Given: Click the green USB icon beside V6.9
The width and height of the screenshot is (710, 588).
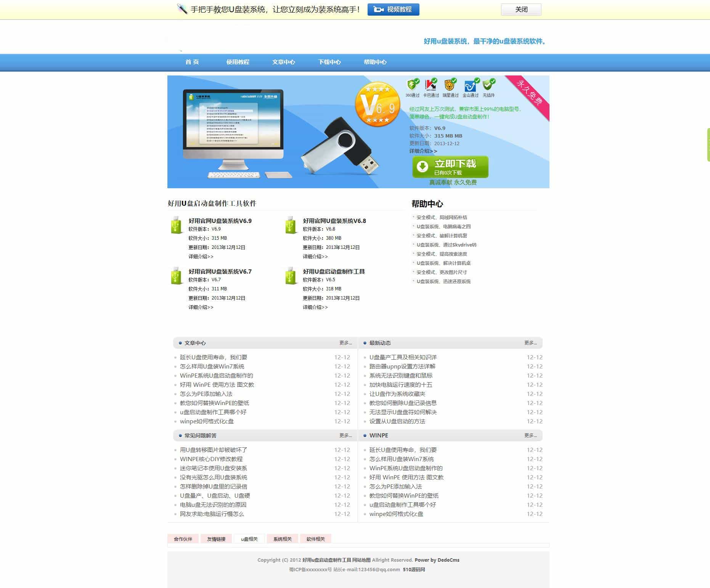Looking at the screenshot, I should click(176, 225).
